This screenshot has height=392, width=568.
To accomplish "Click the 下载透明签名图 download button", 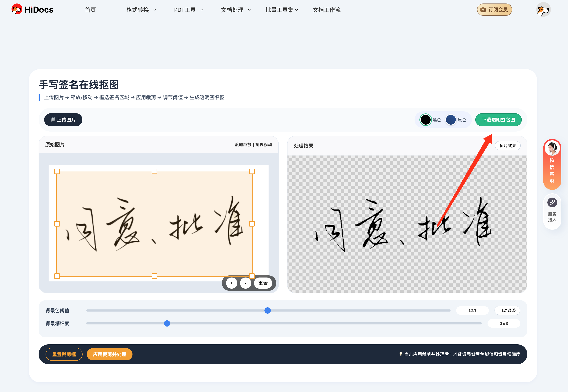I will pos(498,120).
